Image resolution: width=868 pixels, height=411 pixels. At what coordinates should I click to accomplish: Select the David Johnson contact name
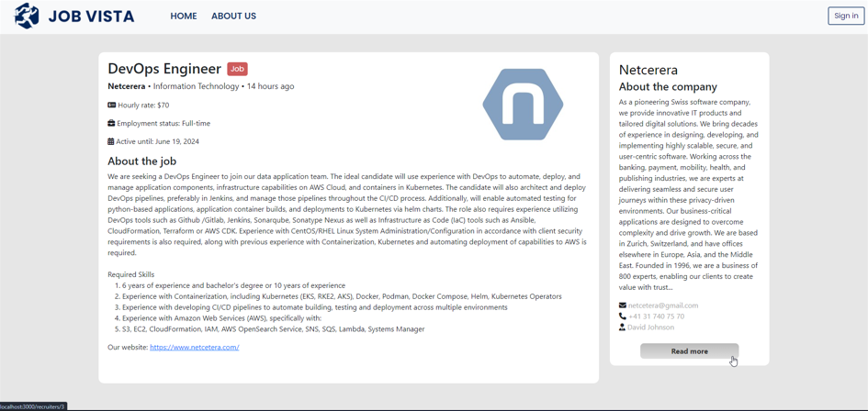point(650,328)
